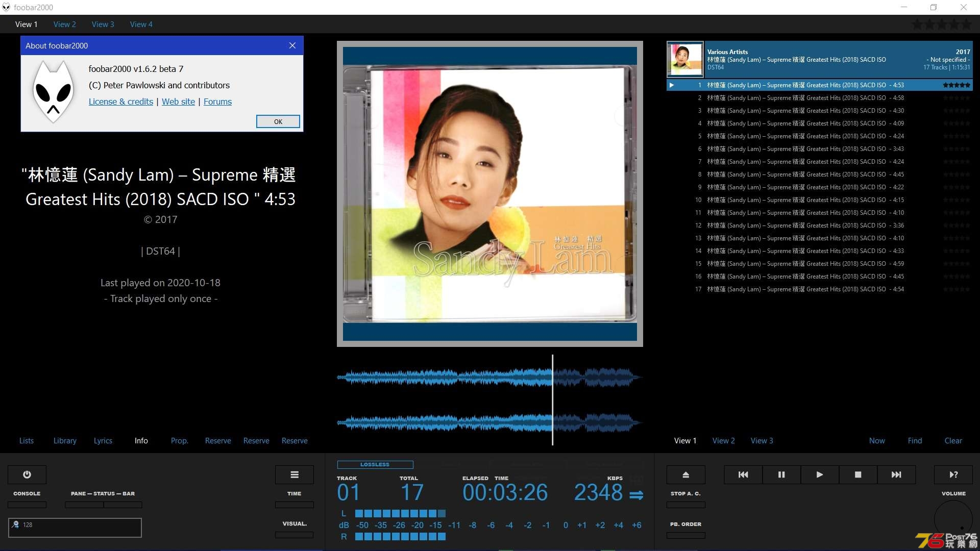Toggle the Visual. indicator bar
Viewport: 980px width, 551px height.
pyautogui.click(x=295, y=535)
